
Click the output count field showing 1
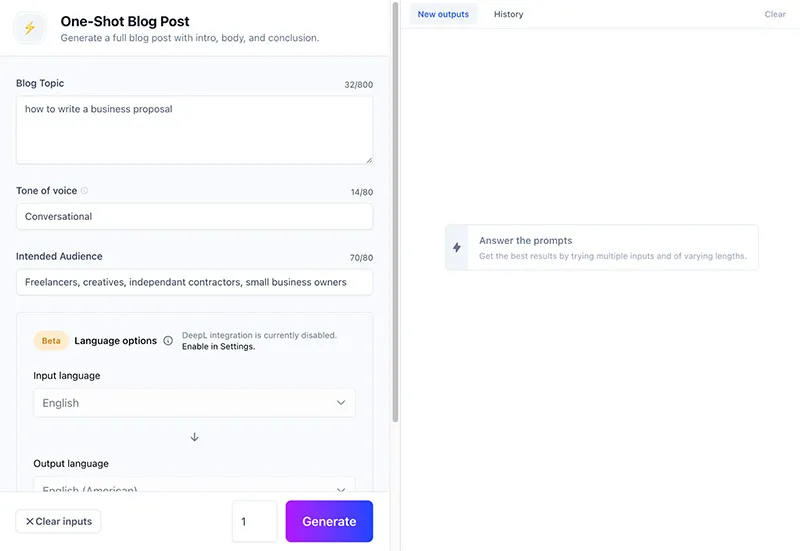(254, 521)
